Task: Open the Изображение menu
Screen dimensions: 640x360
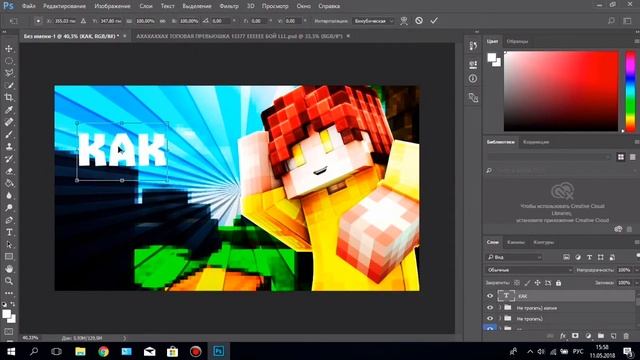Action: [112, 6]
